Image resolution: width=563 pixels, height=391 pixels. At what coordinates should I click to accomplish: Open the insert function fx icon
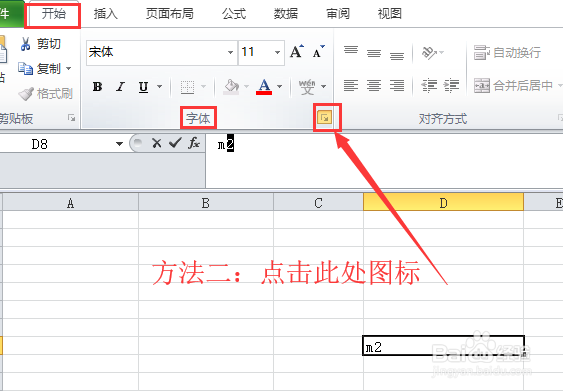tap(194, 143)
